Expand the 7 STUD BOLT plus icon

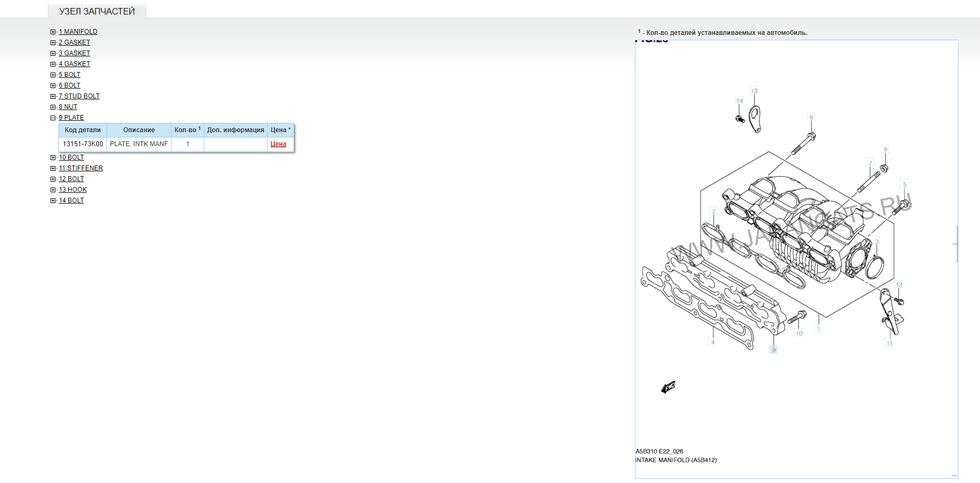pyautogui.click(x=53, y=96)
